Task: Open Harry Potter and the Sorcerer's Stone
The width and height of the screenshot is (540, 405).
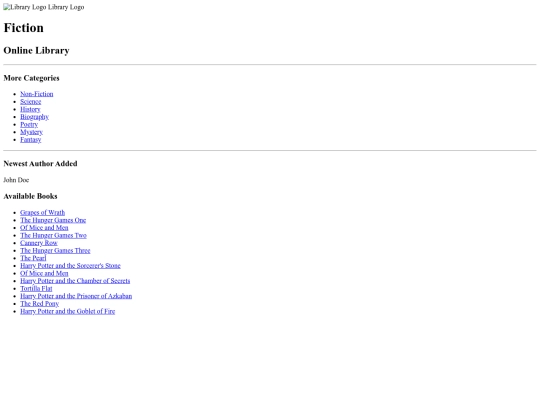Action: [70, 266]
